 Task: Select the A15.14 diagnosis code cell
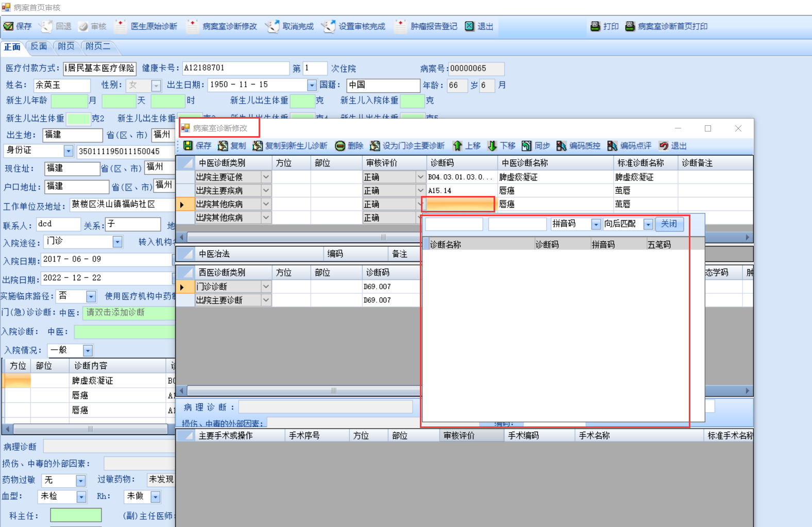462,191
